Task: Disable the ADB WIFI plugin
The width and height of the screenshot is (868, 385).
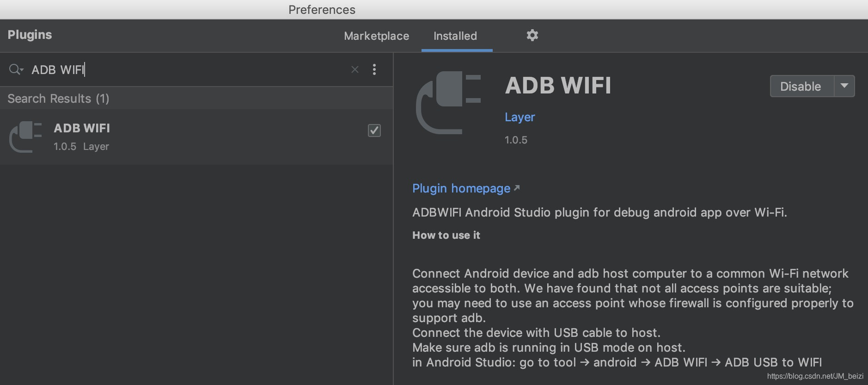Action: 801,86
